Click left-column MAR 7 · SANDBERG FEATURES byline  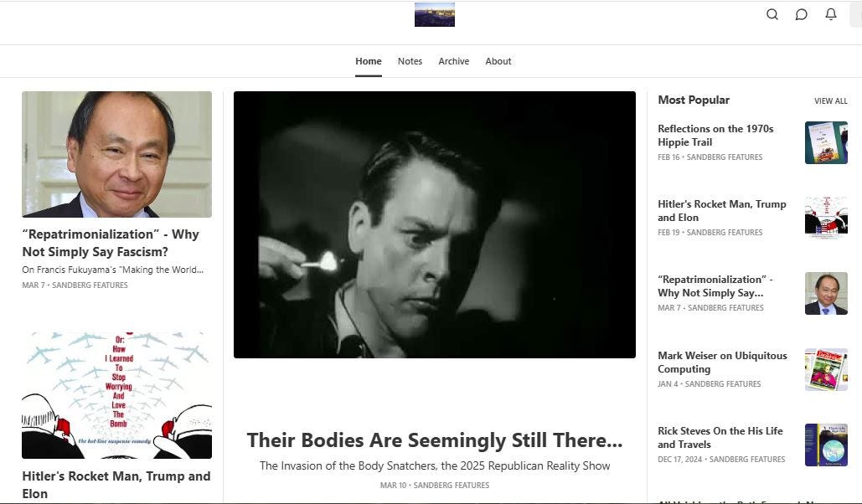point(75,285)
